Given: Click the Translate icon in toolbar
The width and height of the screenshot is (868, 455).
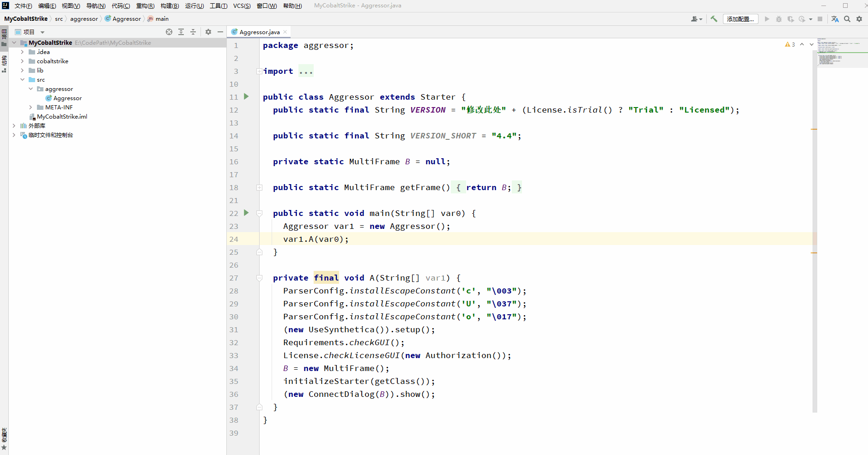Looking at the screenshot, I should click(835, 19).
